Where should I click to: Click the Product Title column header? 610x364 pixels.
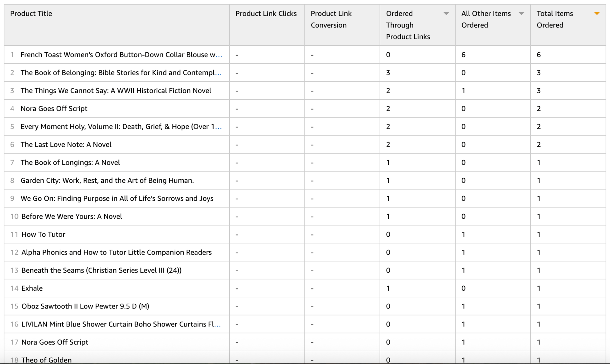coord(31,14)
